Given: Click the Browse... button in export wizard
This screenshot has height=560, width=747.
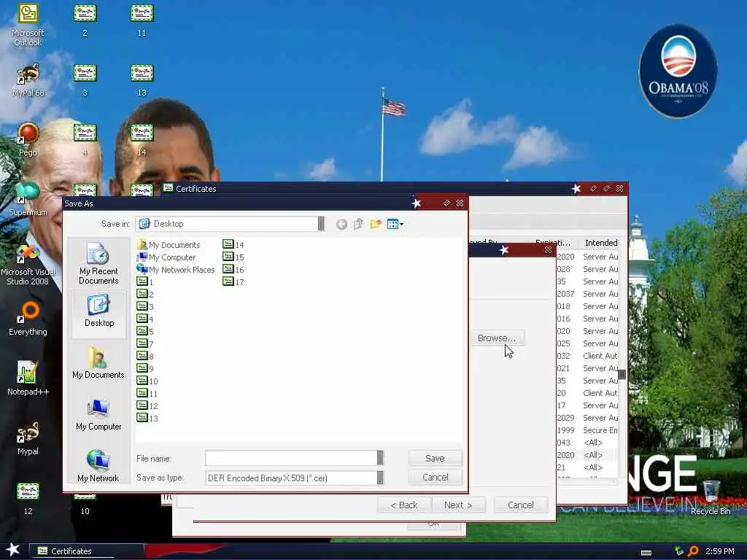Looking at the screenshot, I should click(497, 338).
